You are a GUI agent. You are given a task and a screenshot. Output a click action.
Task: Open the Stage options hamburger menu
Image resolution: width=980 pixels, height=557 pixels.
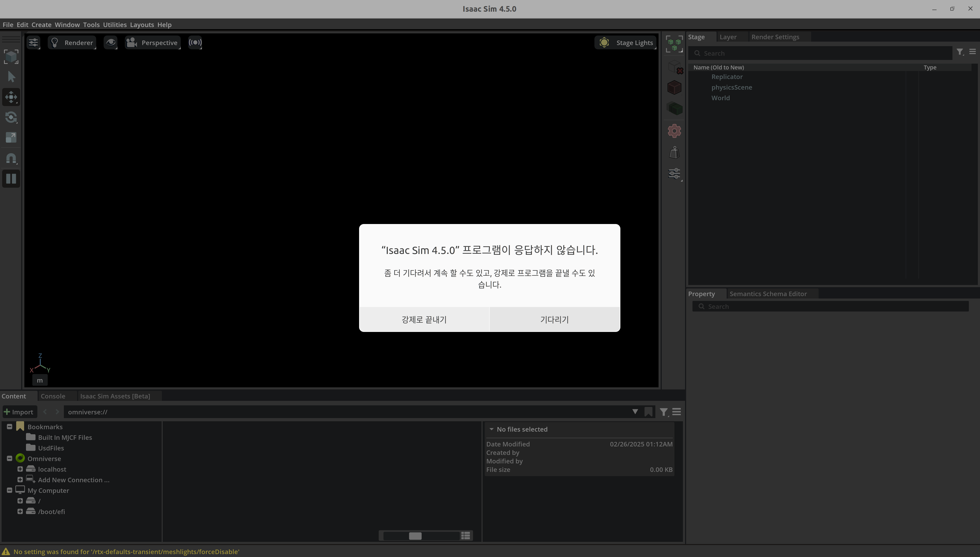click(972, 52)
